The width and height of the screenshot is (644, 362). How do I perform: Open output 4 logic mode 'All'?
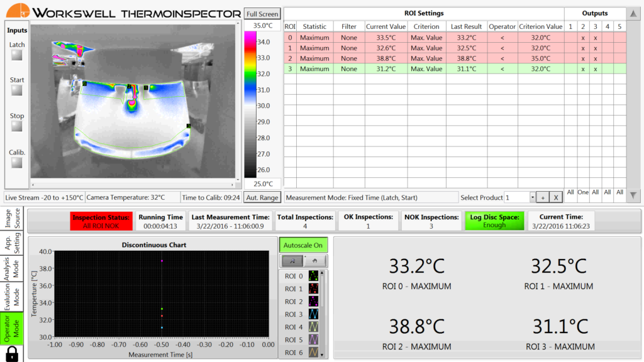[608, 192]
